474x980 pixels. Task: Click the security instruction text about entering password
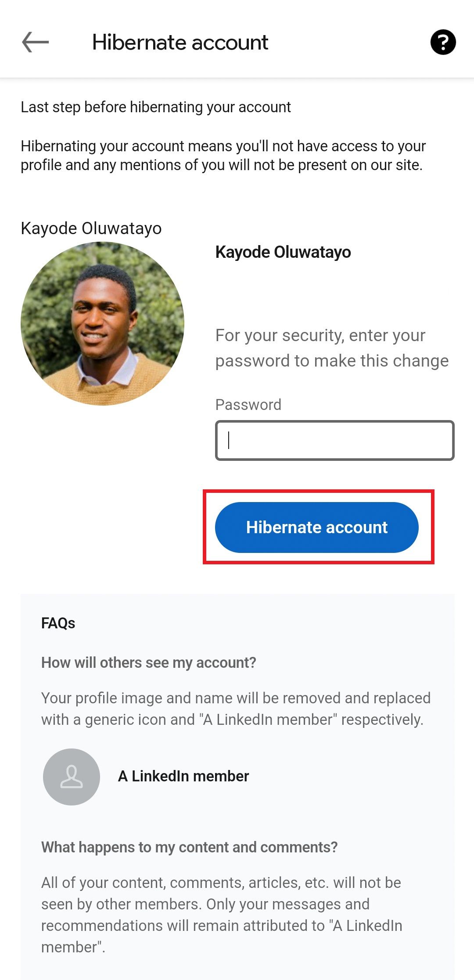pyautogui.click(x=332, y=348)
